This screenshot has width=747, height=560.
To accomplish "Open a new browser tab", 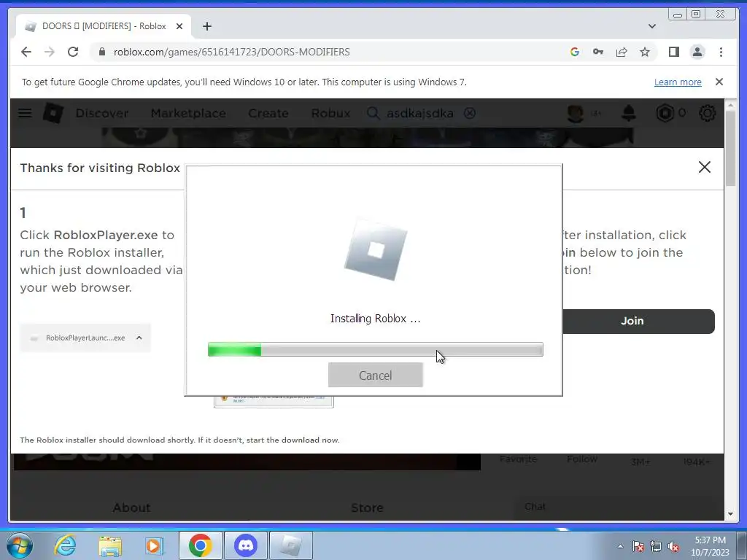I will click(206, 26).
